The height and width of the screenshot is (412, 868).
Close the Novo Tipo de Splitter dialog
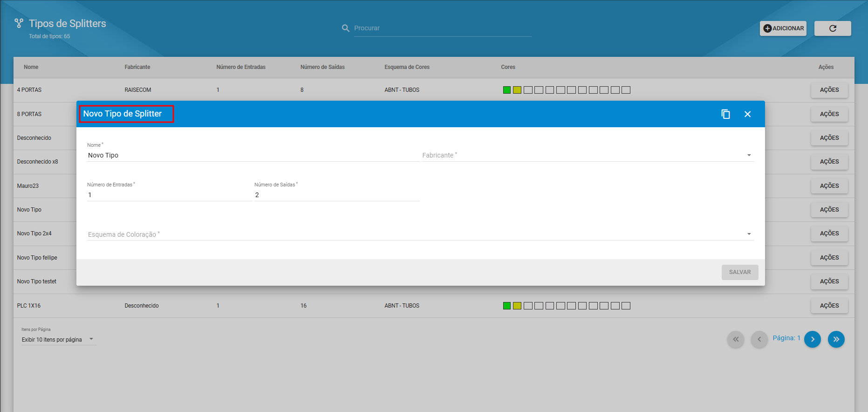coord(747,114)
